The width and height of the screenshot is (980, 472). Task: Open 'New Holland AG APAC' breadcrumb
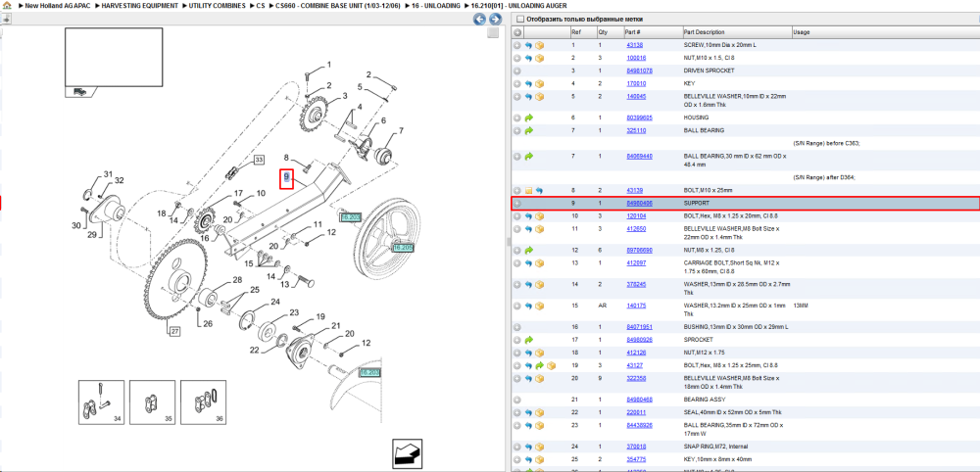[x=57, y=5]
